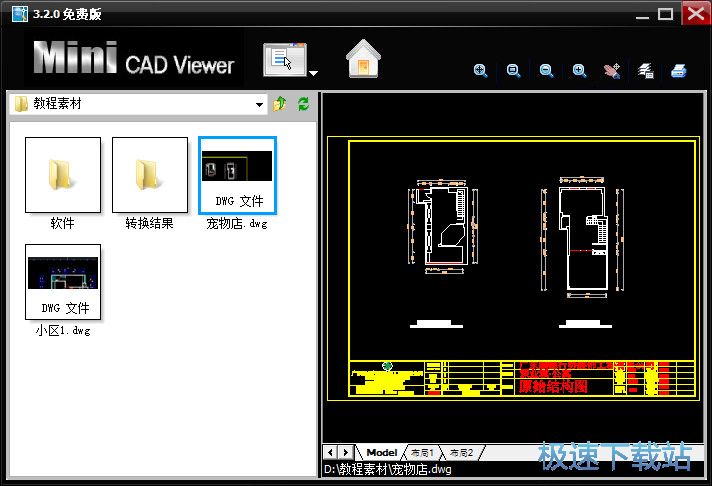Image resolution: width=712 pixels, height=486 pixels.
Task: Click the 原始结构图 title block text
Action: point(553,387)
